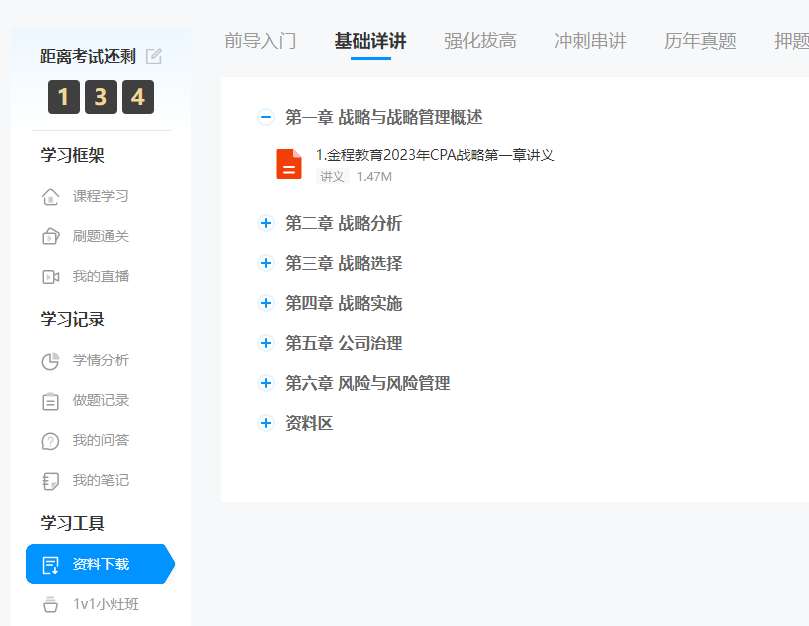Expand 第六章 风险与风险管理 chapter
The width and height of the screenshot is (809, 626).
(266, 383)
